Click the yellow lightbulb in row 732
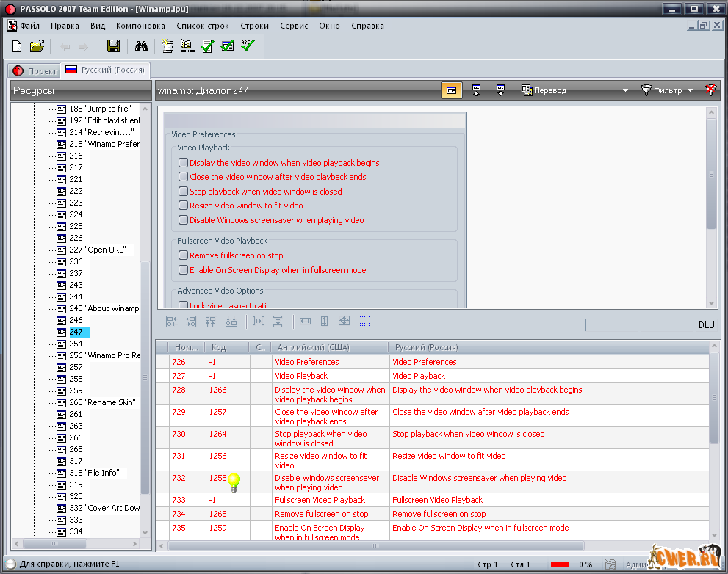Screen dimensions: 728x574 [234, 482]
